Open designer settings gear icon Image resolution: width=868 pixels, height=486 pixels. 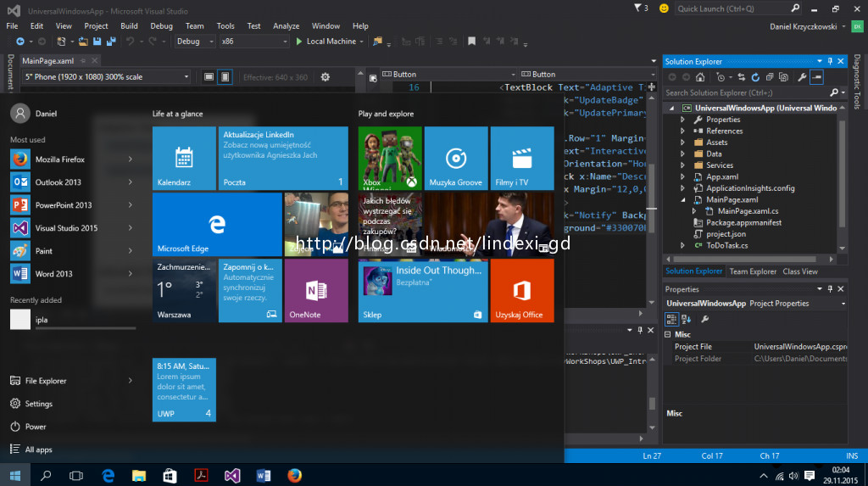pos(325,77)
